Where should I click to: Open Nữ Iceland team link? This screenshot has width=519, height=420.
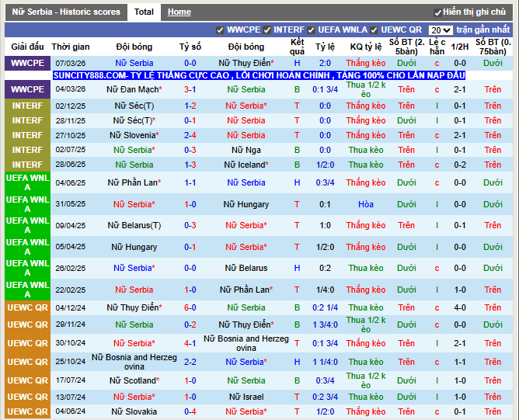click(244, 165)
